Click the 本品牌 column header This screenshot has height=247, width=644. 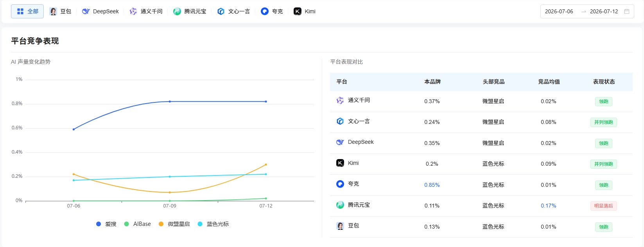432,82
